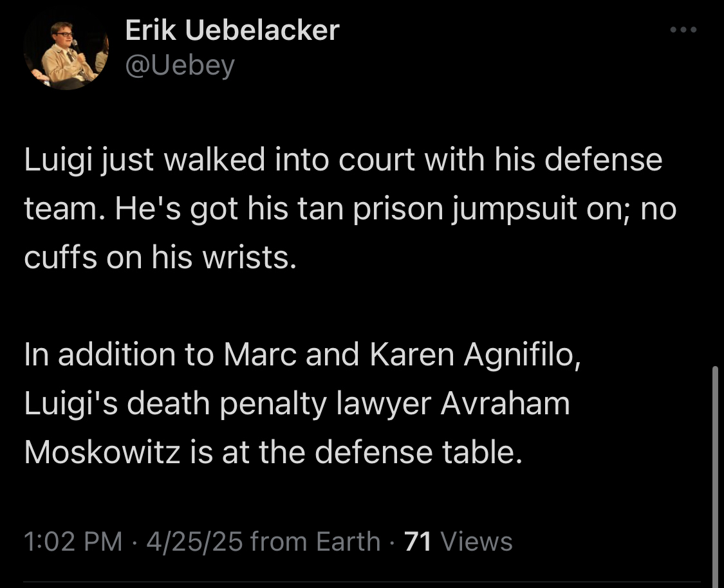Open the three-dot more options menu

pos(683,30)
